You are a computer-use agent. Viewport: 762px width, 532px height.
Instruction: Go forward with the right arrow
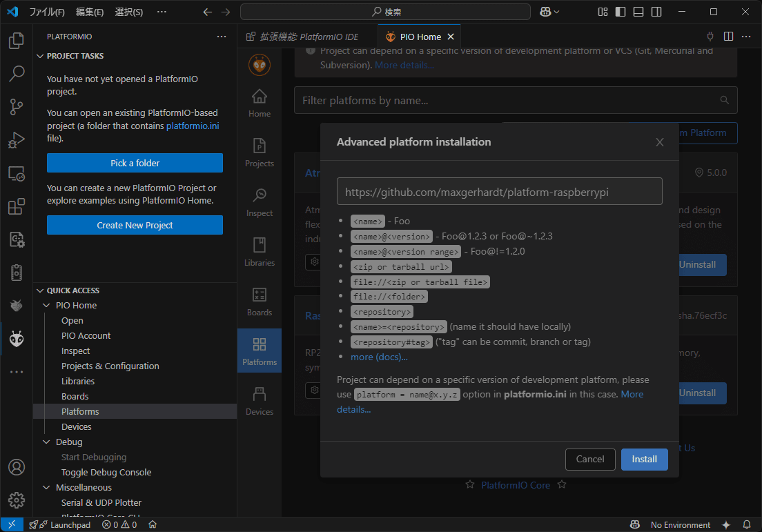point(226,12)
